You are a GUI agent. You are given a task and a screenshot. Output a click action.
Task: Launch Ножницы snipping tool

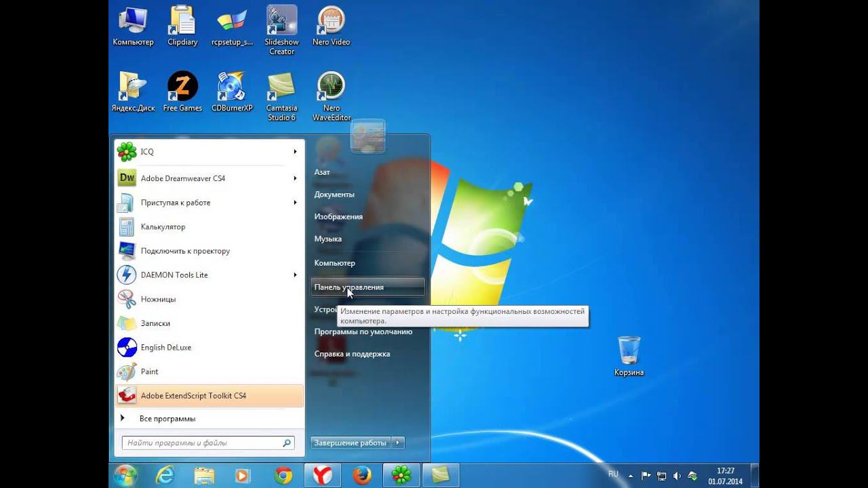pyautogui.click(x=210, y=299)
